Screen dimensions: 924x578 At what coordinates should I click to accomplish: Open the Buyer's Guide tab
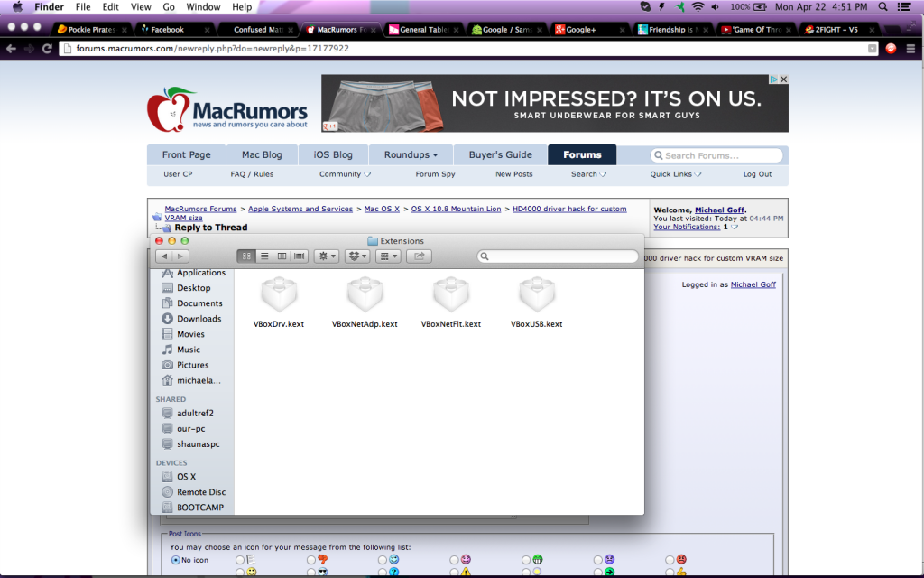coord(500,154)
